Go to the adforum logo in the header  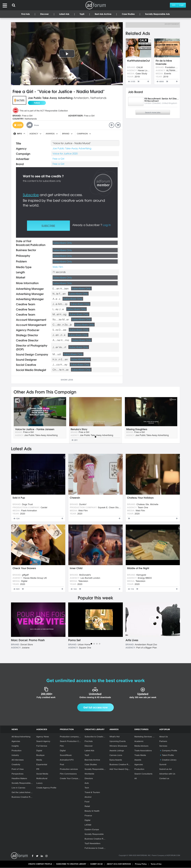coord(95,5)
